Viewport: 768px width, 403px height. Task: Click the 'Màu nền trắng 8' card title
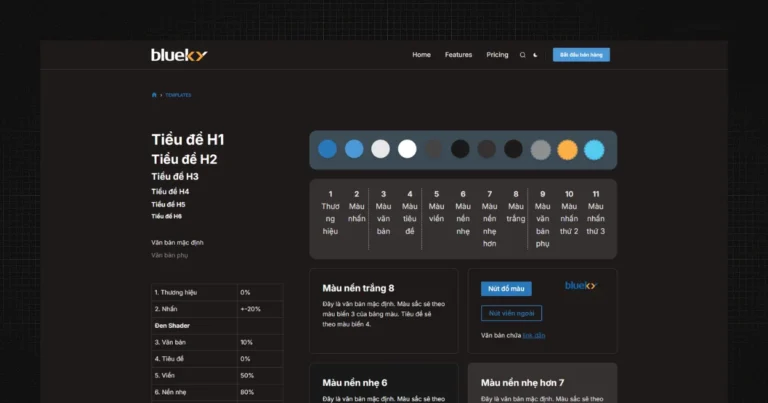tap(358, 288)
